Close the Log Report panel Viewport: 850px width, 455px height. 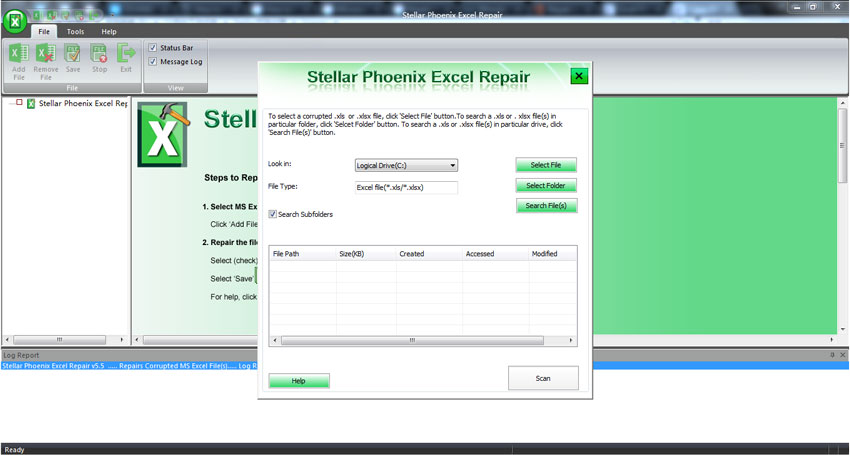(x=842, y=355)
